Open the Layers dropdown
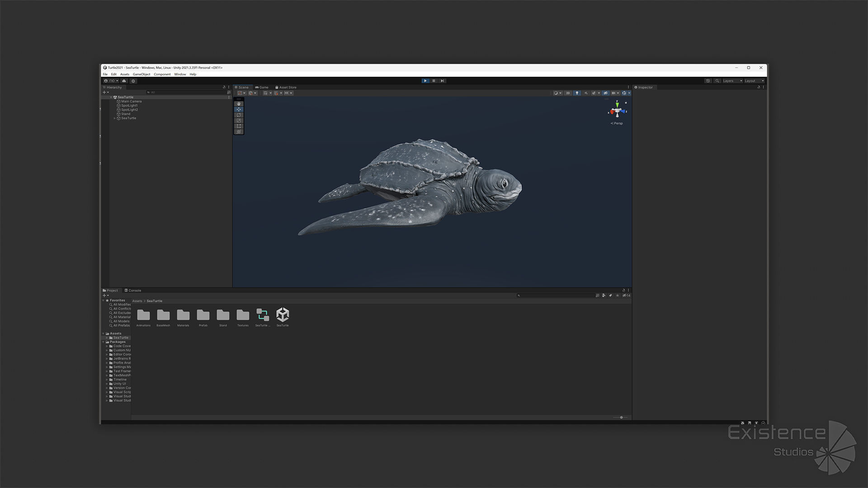Viewport: 868px width, 488px height. pyautogui.click(x=732, y=81)
